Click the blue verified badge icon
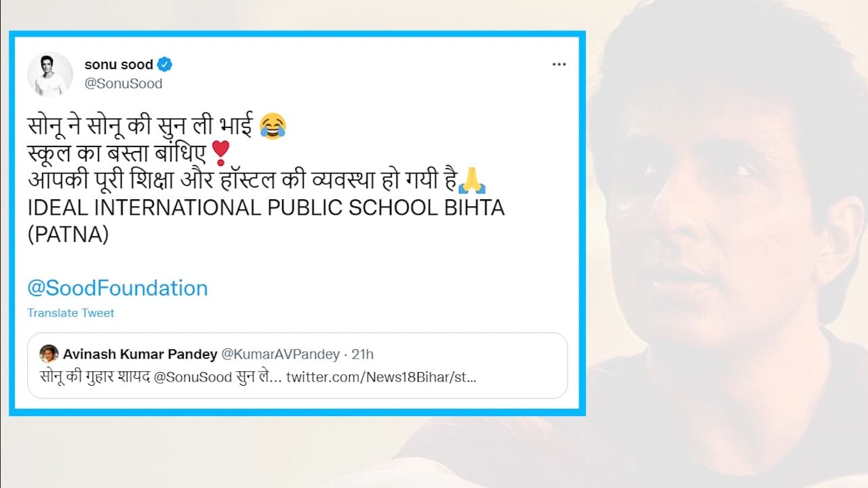 [165, 65]
